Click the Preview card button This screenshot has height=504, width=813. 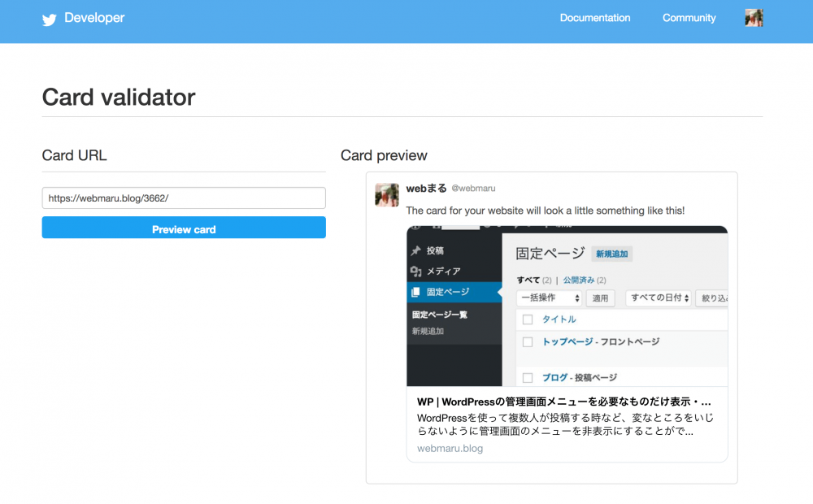pos(184,228)
